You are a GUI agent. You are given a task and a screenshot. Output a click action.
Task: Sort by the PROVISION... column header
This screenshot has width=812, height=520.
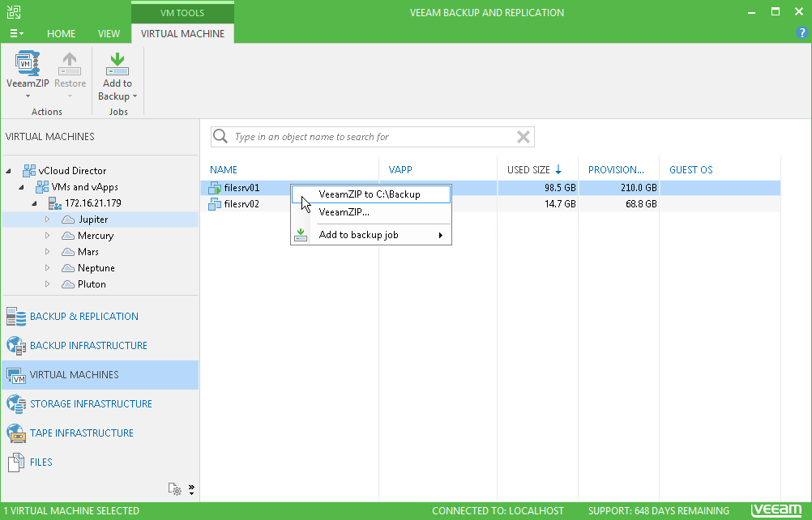coord(616,170)
